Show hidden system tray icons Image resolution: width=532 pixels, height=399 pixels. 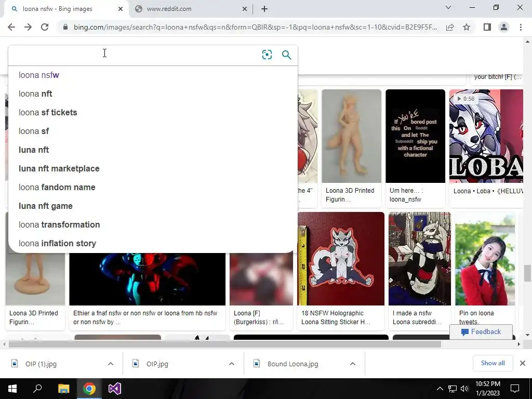pyautogui.click(x=440, y=389)
